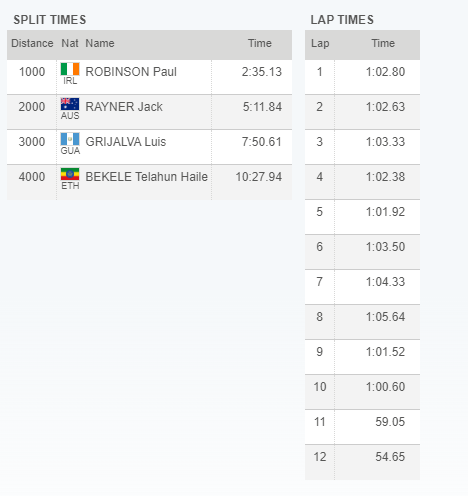Select the 3000 distance cell
The image size is (468, 496).
click(x=32, y=142)
